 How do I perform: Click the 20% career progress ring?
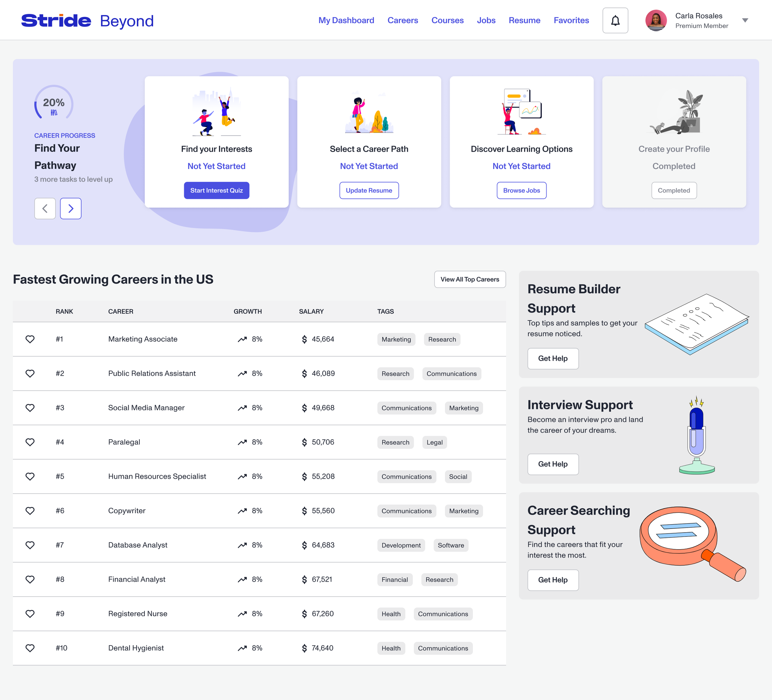[x=54, y=103]
